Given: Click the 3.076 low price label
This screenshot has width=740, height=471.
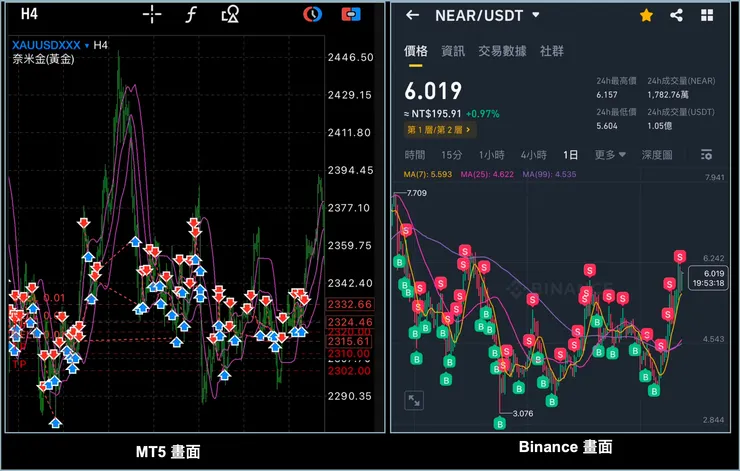Looking at the screenshot, I should pos(523,413).
